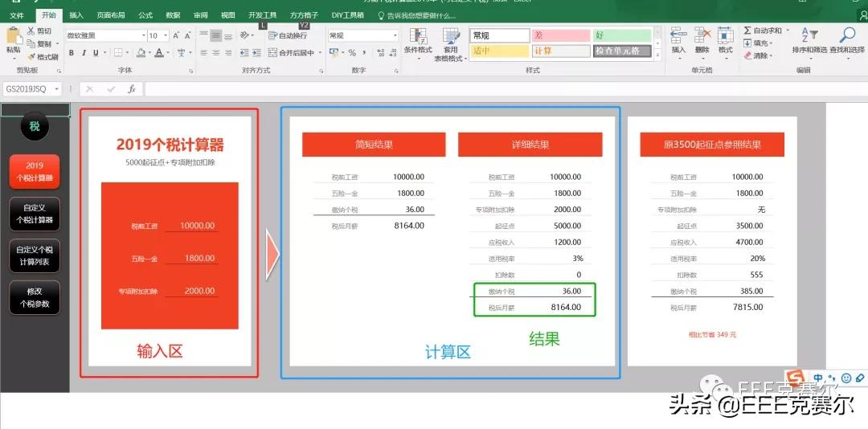Viewport: 868px width, 429px height.
Task: Click the increase indent icon
Action: point(256,53)
